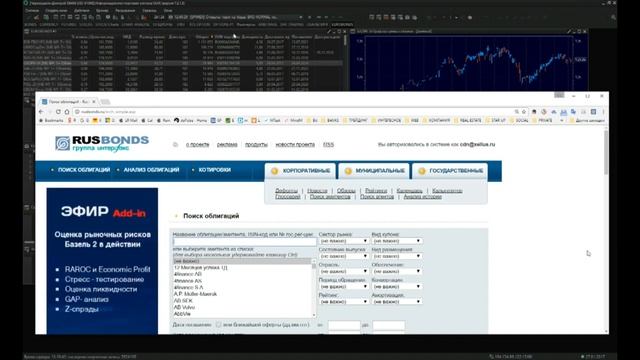Open the Bookmarks item in bookmarks bar

51,120
